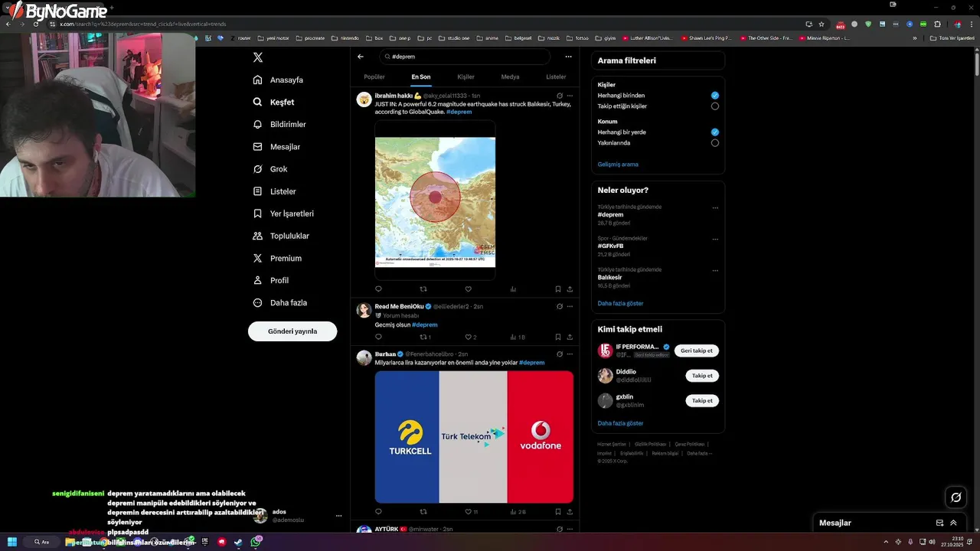Open Keşfet in the sidebar
This screenshot has width=980, height=551.
click(273, 102)
